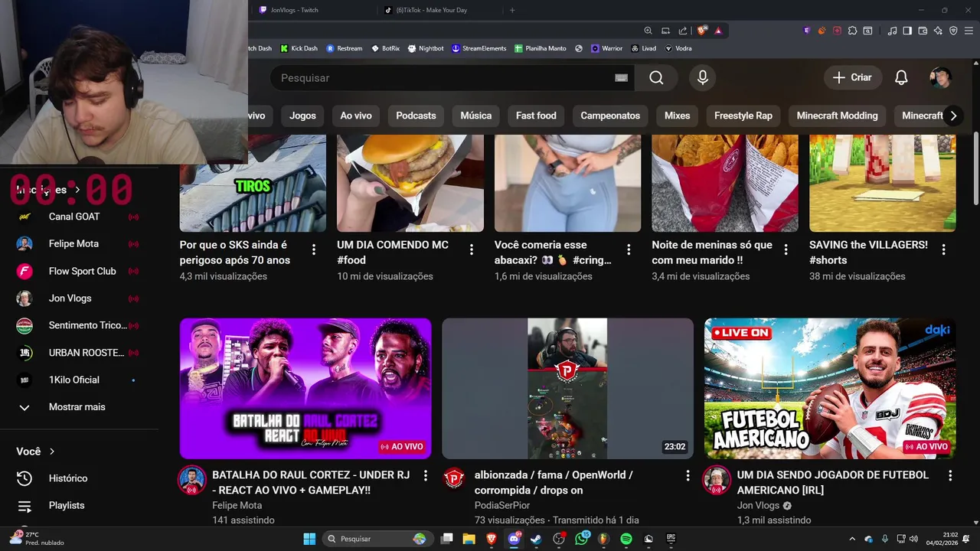Viewport: 980px width, 551px height.
Task: Open the Futebol Americano live thumbnail
Action: click(830, 389)
